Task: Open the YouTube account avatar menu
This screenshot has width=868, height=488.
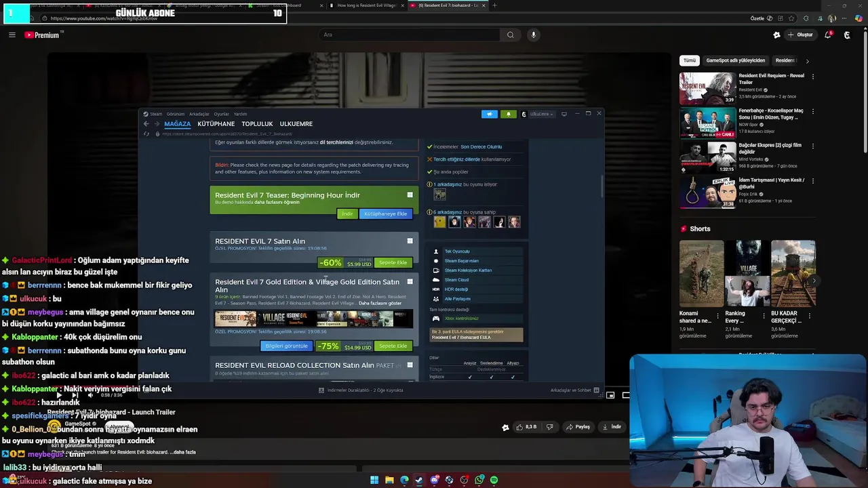Action: (x=847, y=35)
